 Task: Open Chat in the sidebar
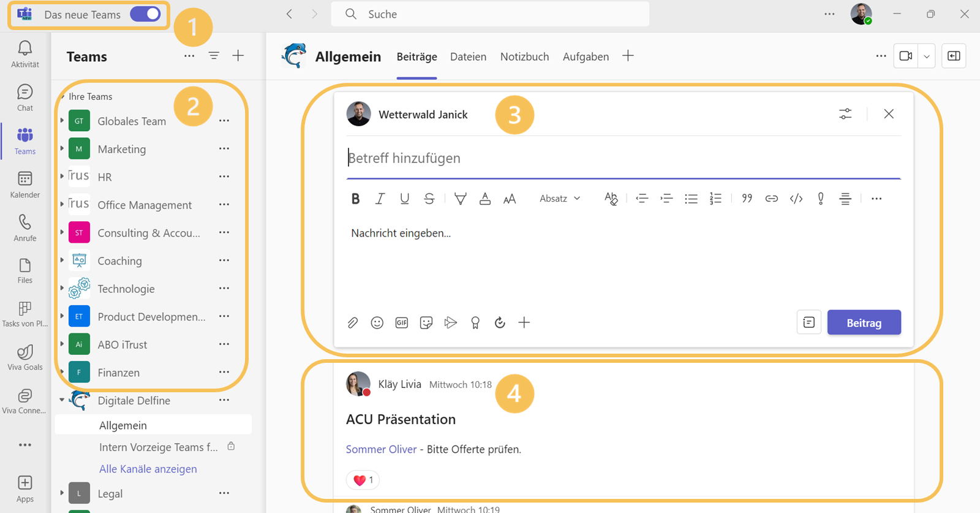point(25,97)
